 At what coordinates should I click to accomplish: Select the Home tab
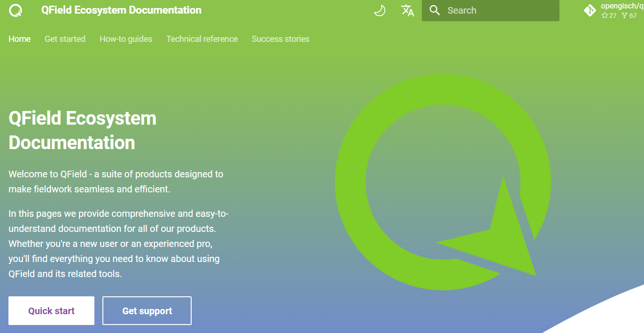[x=20, y=39]
